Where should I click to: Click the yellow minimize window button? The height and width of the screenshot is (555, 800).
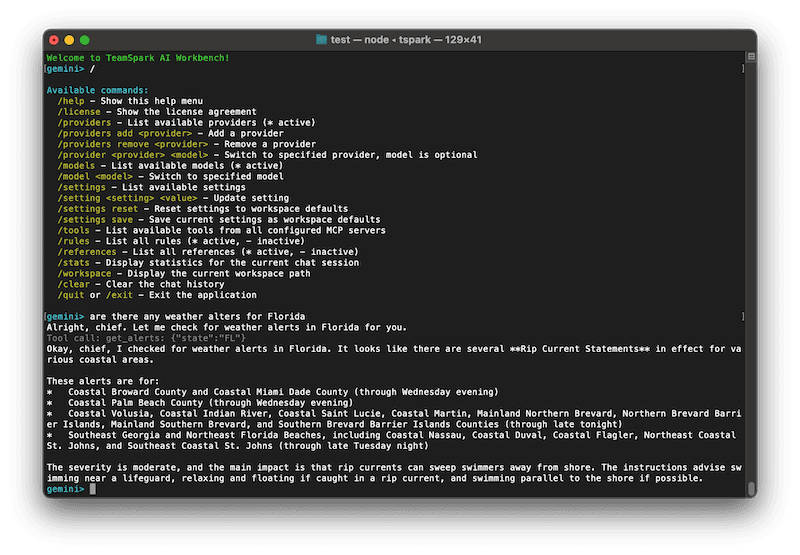[69, 40]
